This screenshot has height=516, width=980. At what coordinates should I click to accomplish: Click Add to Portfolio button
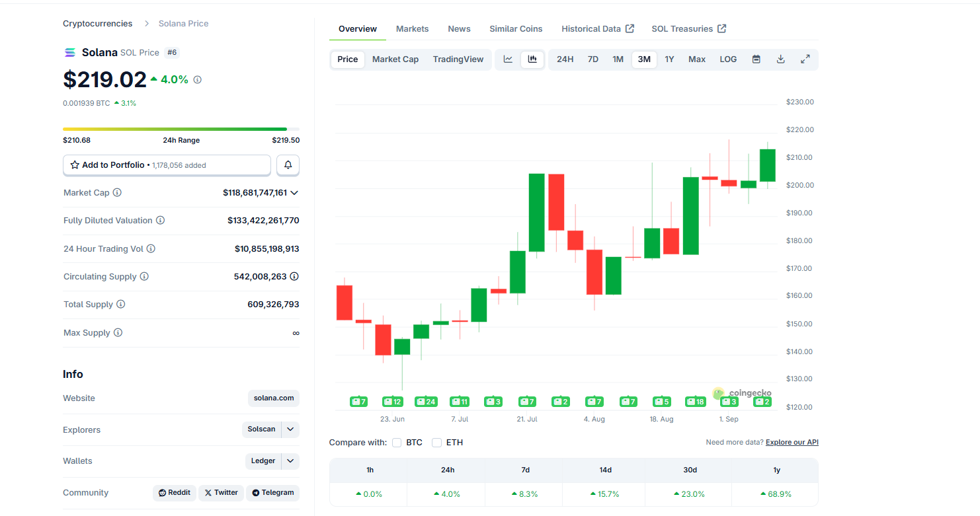coord(167,165)
